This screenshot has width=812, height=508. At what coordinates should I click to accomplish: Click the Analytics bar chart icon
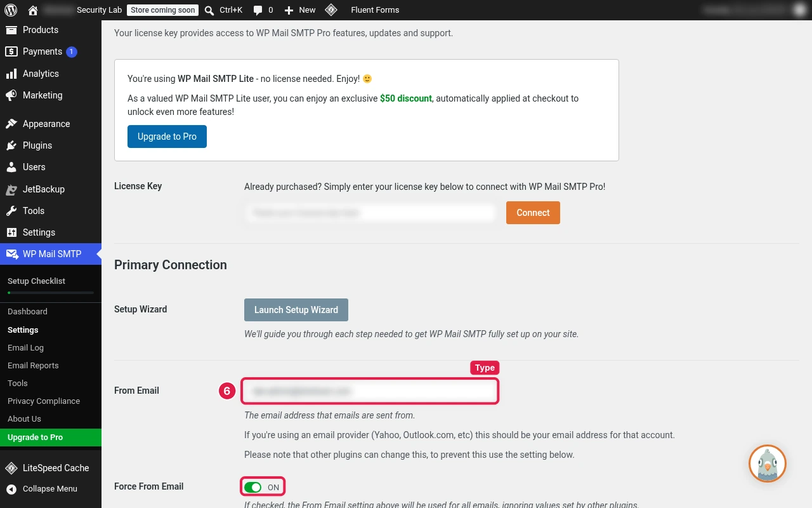pos(11,74)
